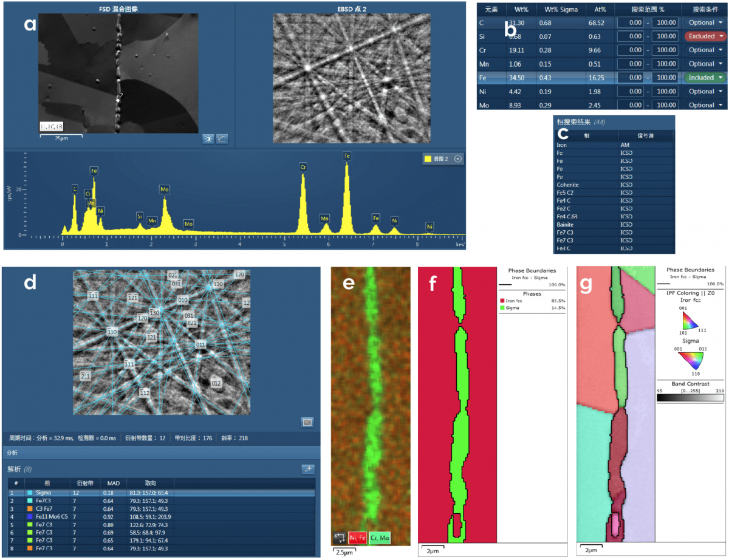Click the Fe peak label at 6.4 keV
Screen dimensions: 729x560
click(x=347, y=156)
